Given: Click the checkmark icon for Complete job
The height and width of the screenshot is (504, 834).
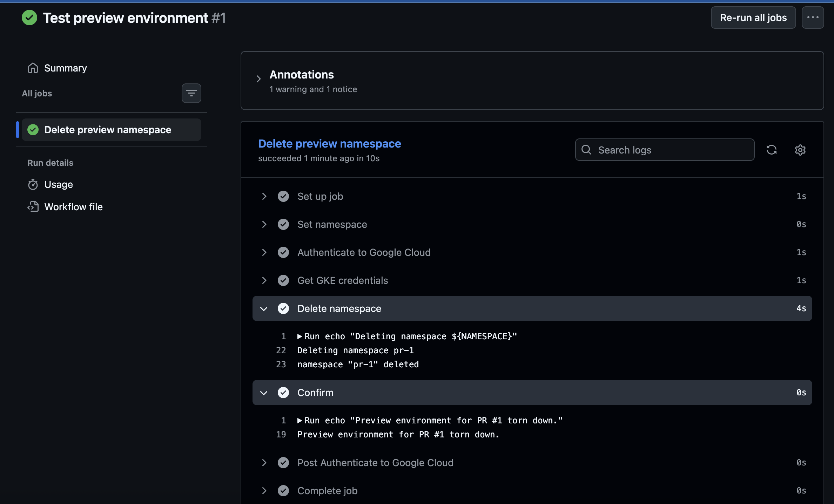Looking at the screenshot, I should tap(283, 491).
